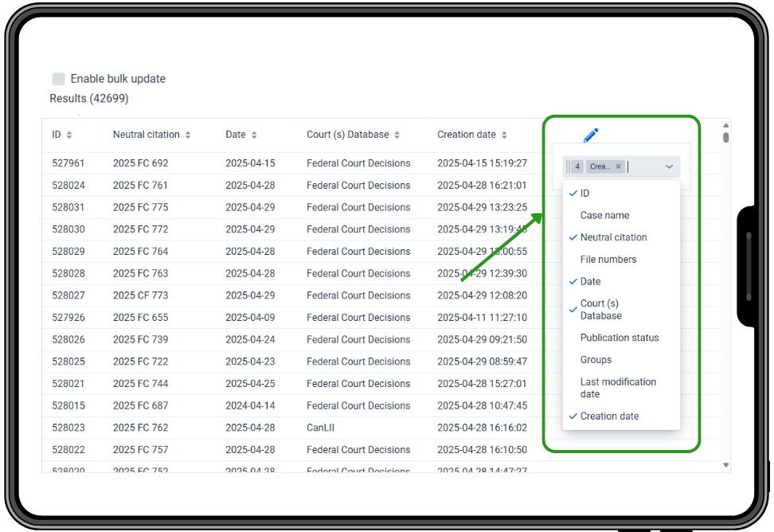Open record 527961 row
This screenshot has width=774, height=532.
coord(68,163)
